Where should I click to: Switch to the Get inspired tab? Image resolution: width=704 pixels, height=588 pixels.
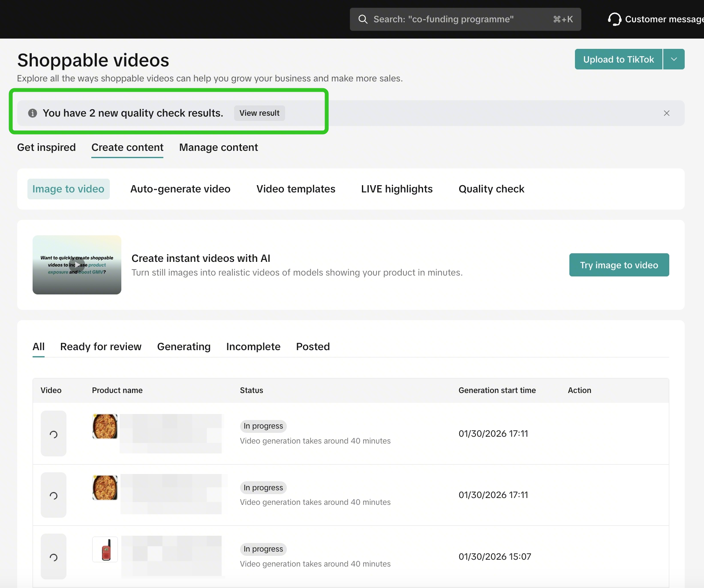tap(46, 147)
